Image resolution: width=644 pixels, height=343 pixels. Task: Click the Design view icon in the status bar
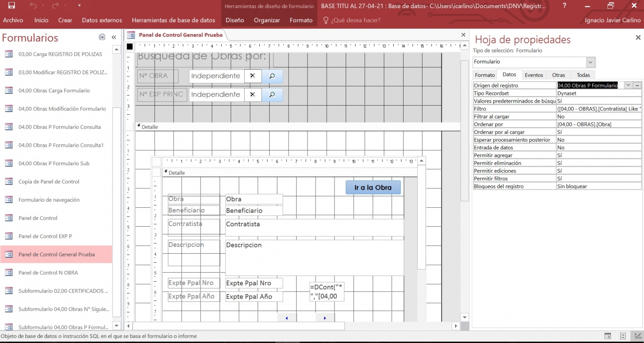[x=638, y=336]
